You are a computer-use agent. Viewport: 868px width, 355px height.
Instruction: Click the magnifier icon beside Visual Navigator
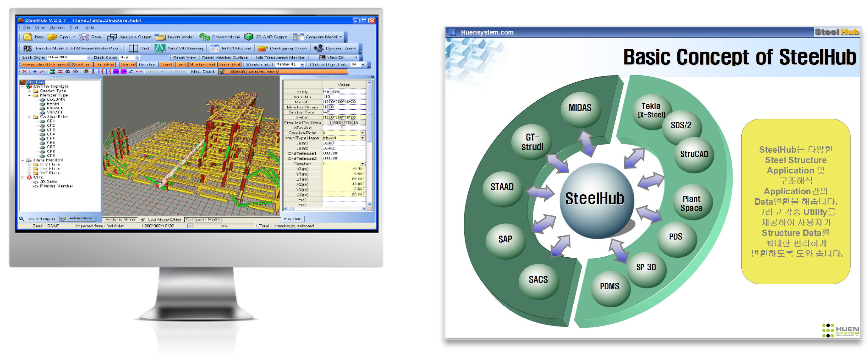(x=22, y=219)
